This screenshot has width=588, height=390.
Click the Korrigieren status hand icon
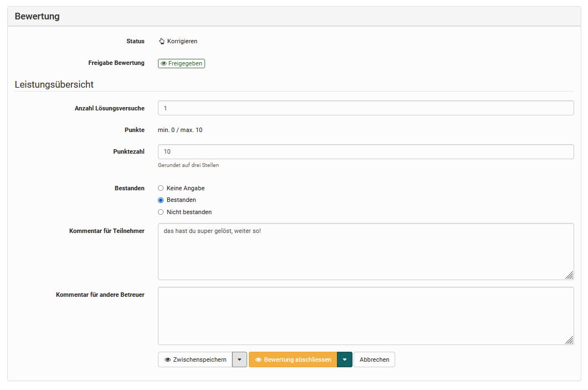pyautogui.click(x=162, y=41)
